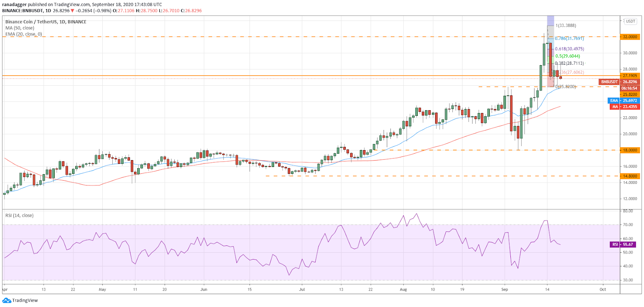Click the Binance Coin / TetherUS chart title
The image size is (644, 307).
click(46, 22)
